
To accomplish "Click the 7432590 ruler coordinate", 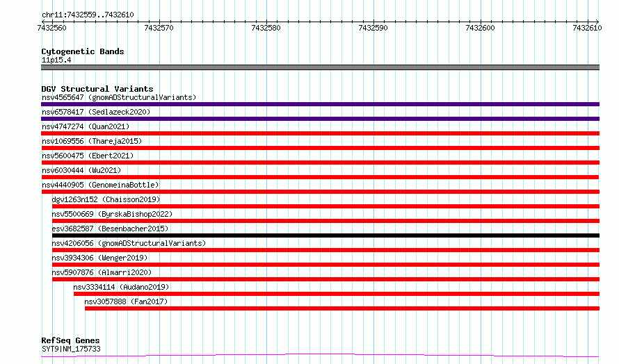I will 373,28.
